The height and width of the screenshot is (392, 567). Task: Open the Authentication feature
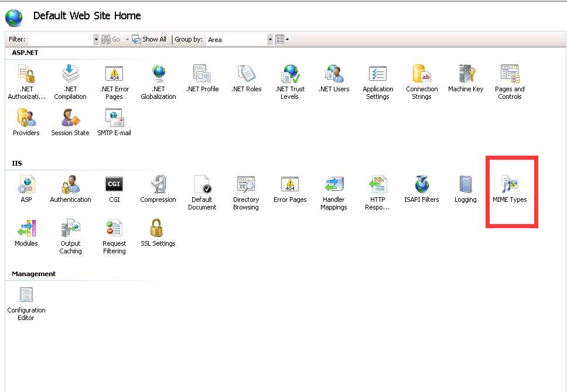(x=70, y=189)
